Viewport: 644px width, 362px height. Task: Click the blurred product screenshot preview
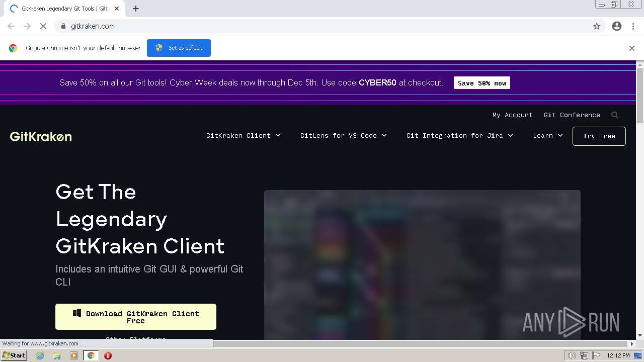422,265
